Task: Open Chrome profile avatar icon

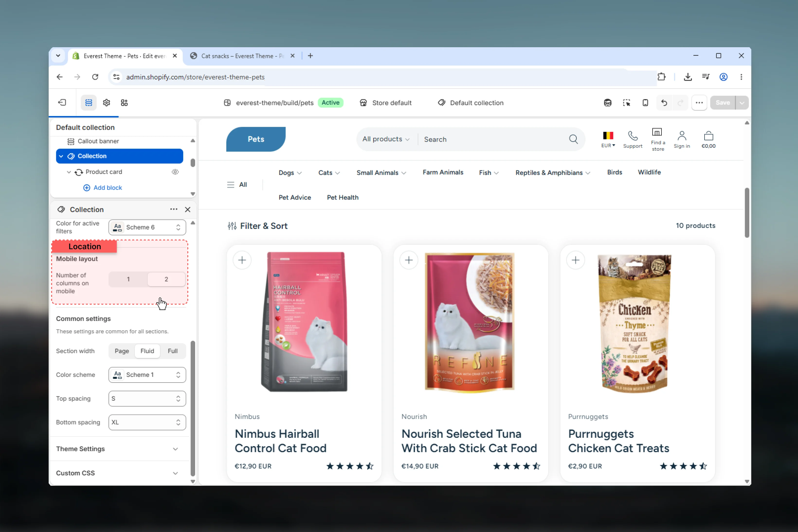Action: (x=723, y=77)
